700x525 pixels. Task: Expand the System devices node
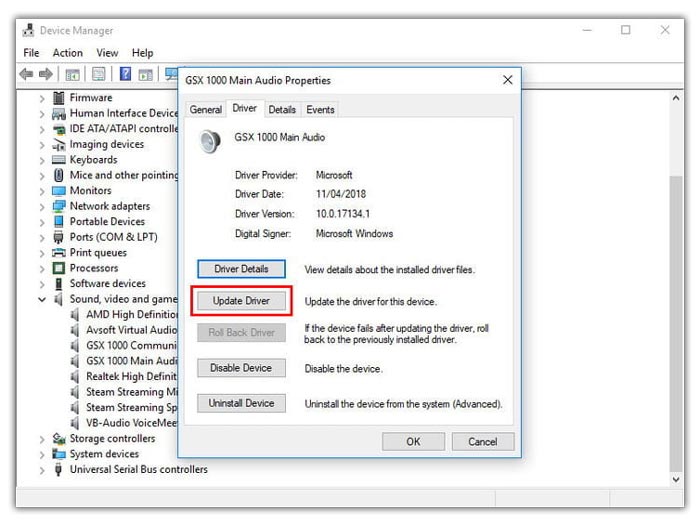coord(42,455)
